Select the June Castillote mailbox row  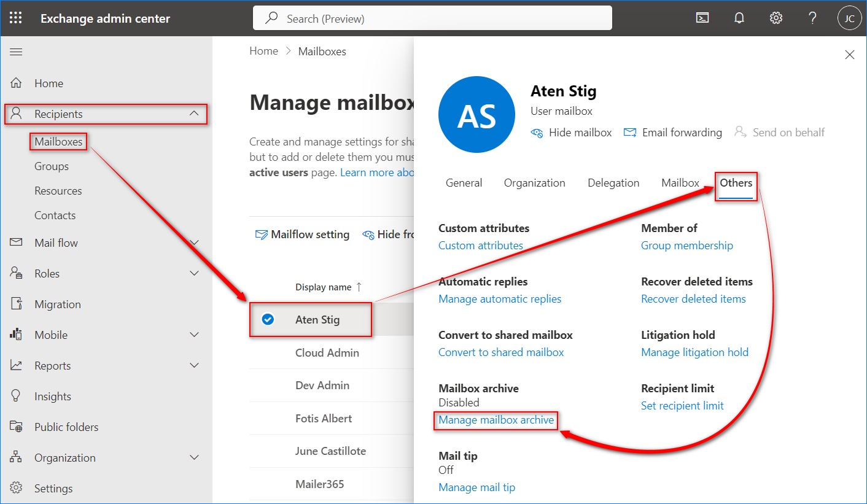[x=332, y=451]
